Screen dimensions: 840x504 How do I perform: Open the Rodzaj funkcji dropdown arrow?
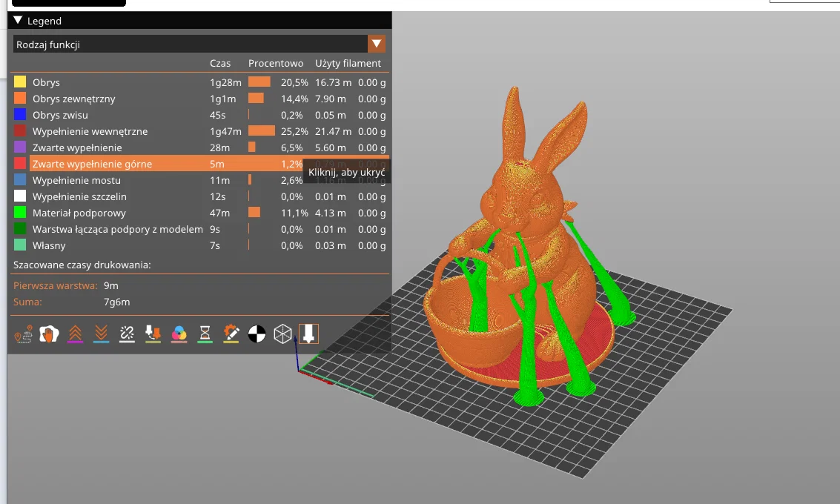[377, 44]
